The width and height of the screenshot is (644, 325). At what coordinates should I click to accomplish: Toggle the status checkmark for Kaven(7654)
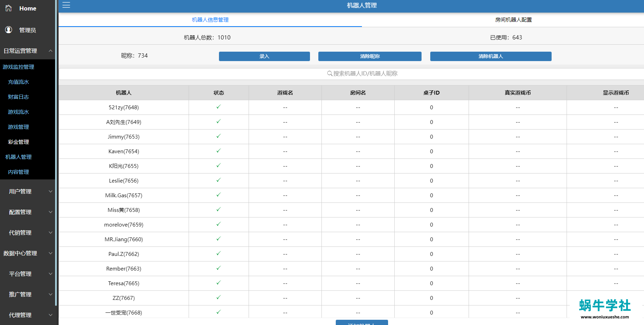click(218, 151)
